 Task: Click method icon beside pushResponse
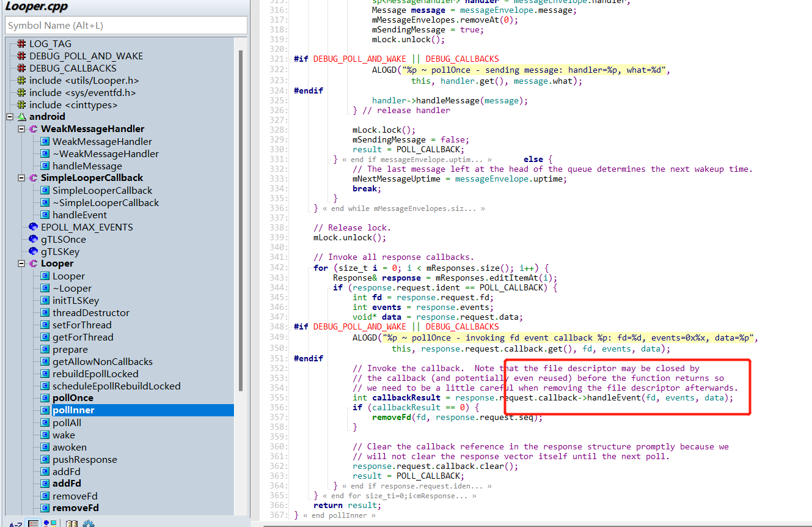(x=45, y=459)
